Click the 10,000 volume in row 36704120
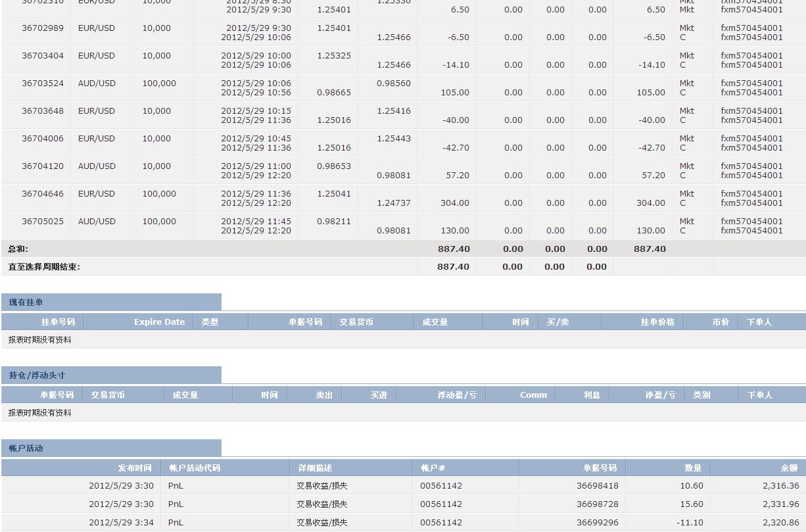The width and height of the screenshot is (806, 532). (156, 166)
